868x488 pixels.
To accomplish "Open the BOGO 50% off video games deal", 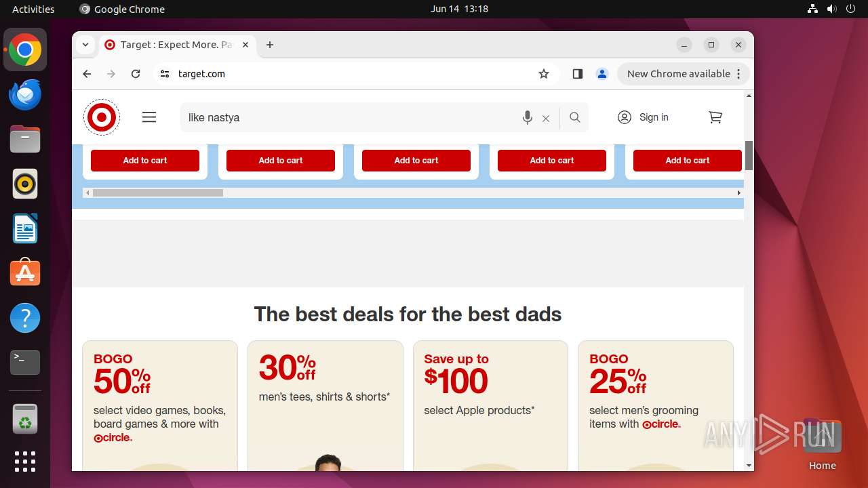I will [x=160, y=405].
